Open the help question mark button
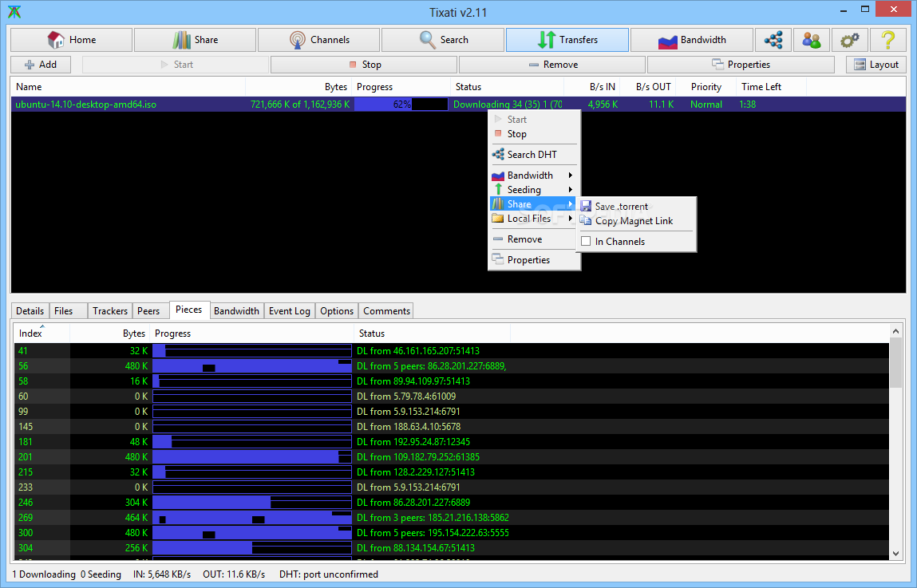 887,40
